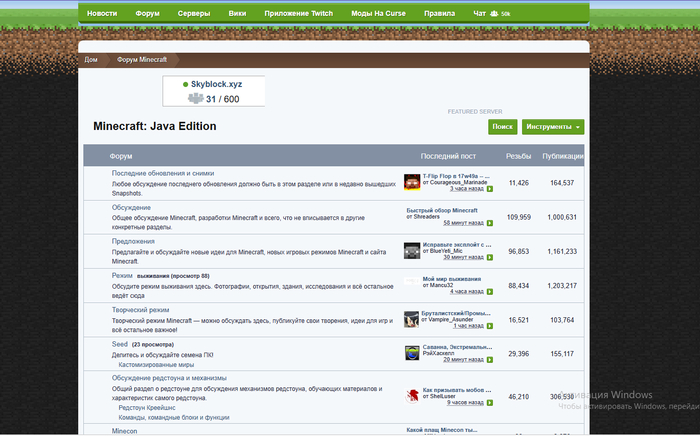The image size is (700, 436).
Task: Open BlueYeti_Mic avatar thumbnail
Action: (412, 251)
